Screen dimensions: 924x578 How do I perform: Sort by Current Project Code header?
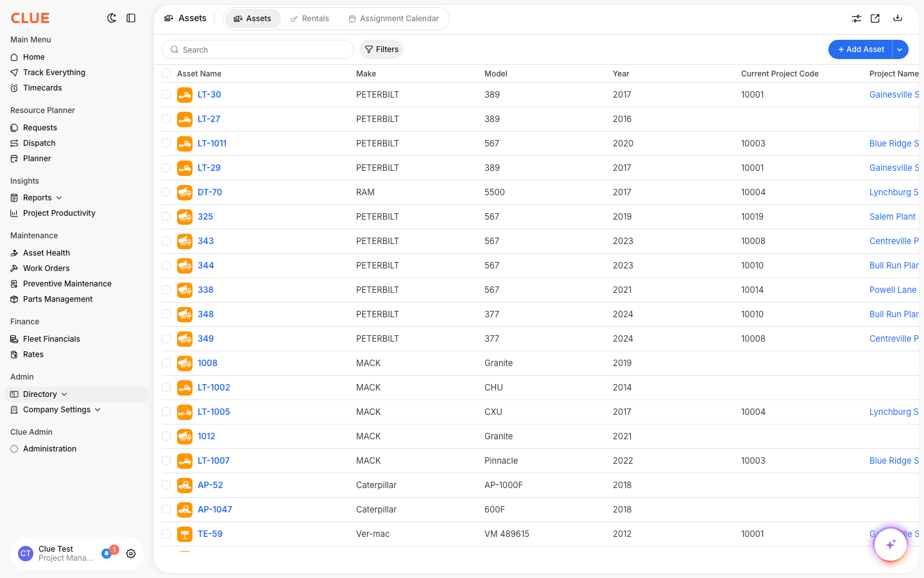[x=780, y=74]
